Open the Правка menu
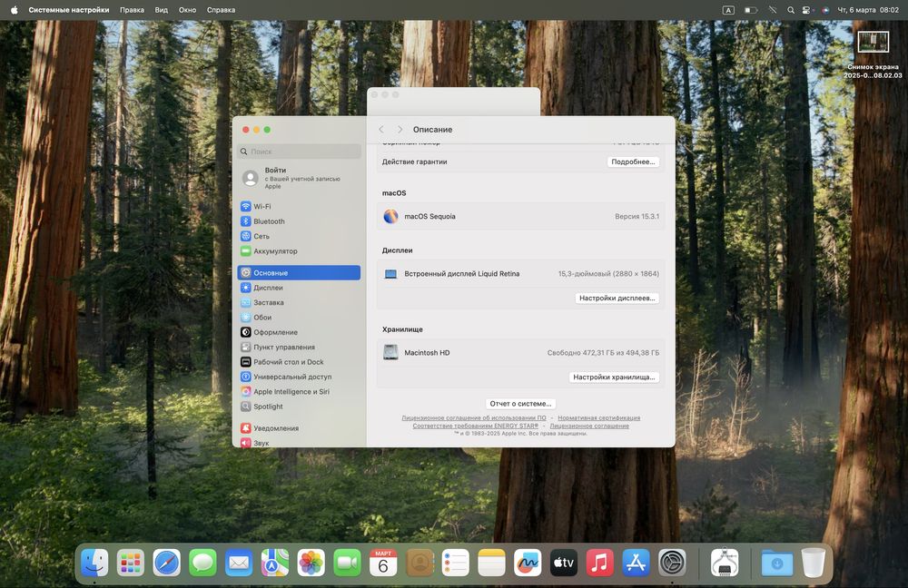 point(132,10)
